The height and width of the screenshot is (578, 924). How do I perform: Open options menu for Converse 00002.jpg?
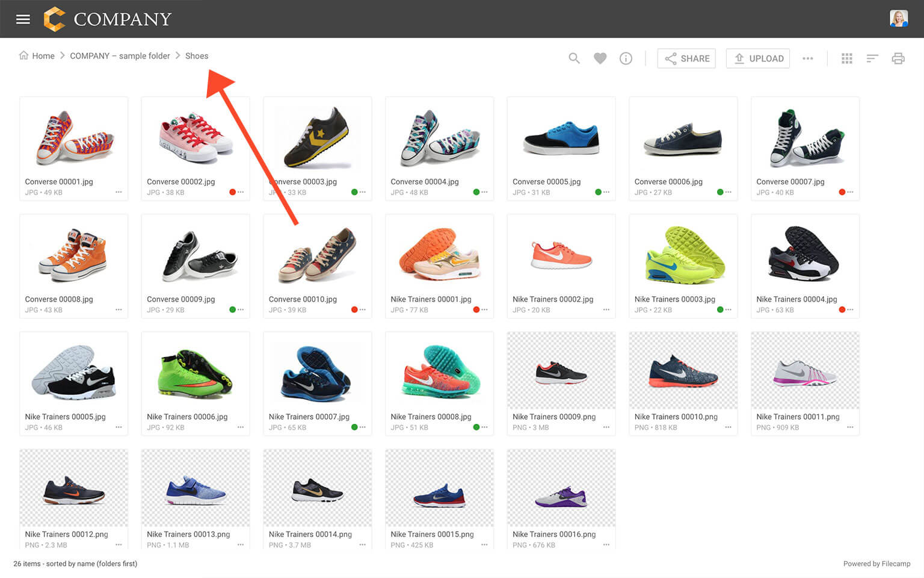(x=241, y=192)
